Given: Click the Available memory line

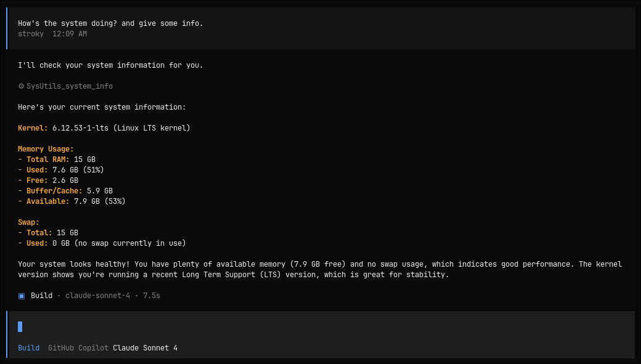Looking at the screenshot, I should coord(71,201).
